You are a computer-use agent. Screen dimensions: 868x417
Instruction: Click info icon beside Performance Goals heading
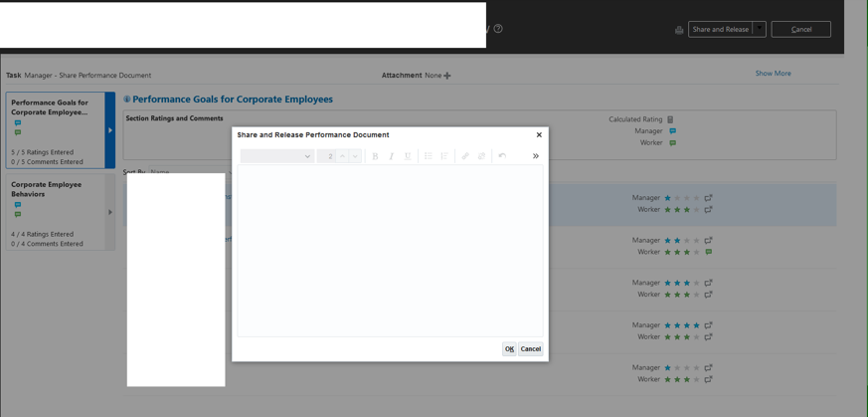click(x=126, y=100)
